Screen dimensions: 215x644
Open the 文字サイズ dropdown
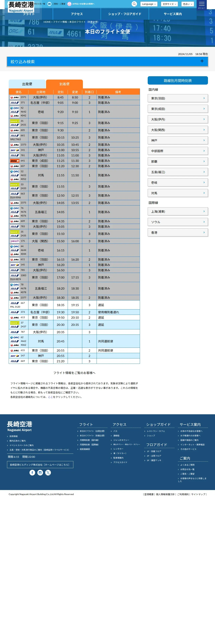coord(169,4)
